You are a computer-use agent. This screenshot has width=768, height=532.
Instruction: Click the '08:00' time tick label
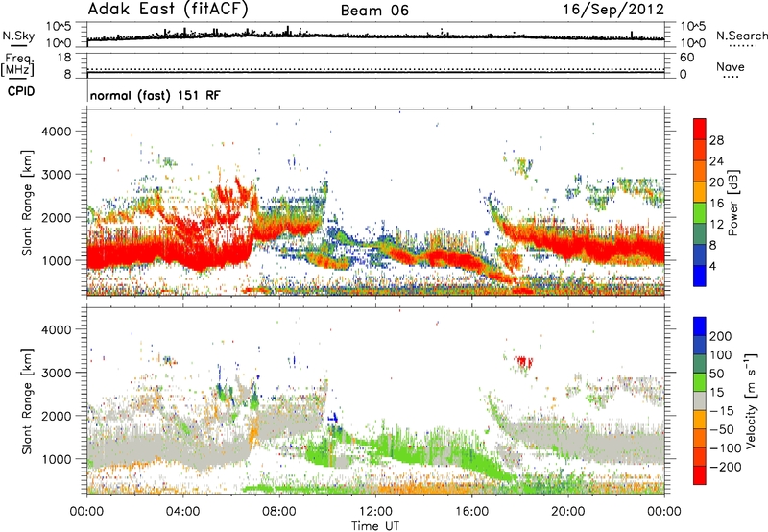(x=279, y=512)
